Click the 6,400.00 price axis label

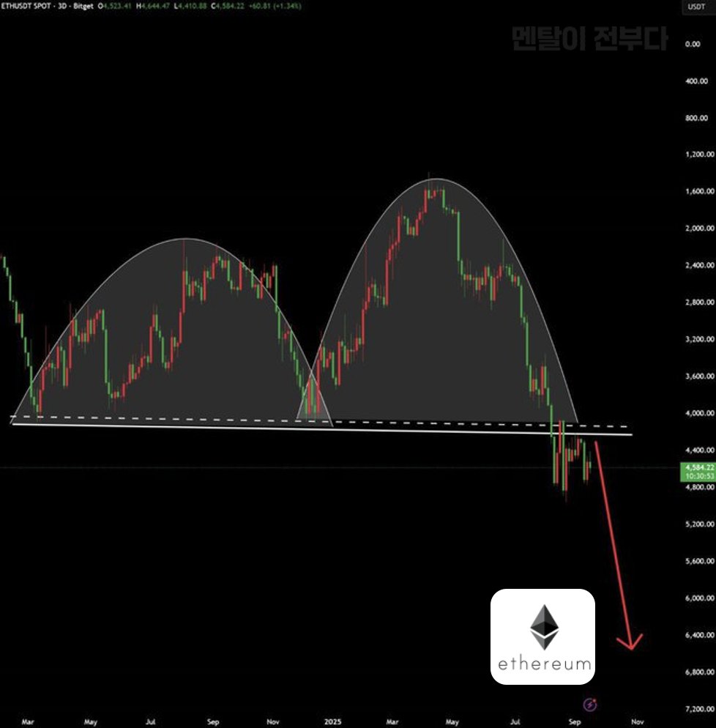pyautogui.click(x=700, y=635)
